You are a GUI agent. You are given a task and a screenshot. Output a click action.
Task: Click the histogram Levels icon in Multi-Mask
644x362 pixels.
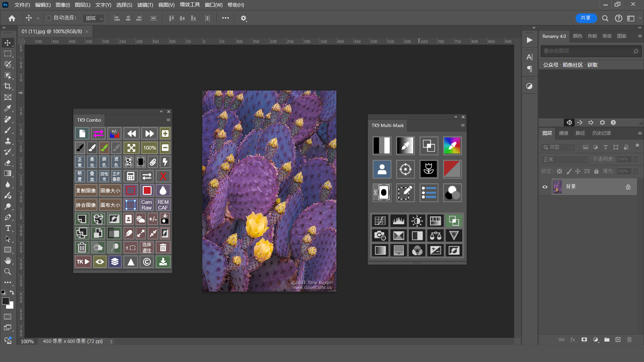coord(398,221)
